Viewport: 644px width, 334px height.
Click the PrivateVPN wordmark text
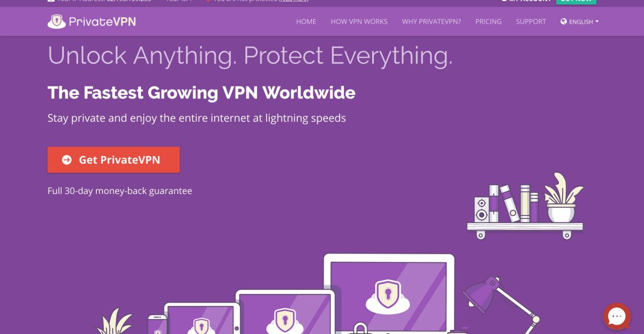(x=102, y=22)
